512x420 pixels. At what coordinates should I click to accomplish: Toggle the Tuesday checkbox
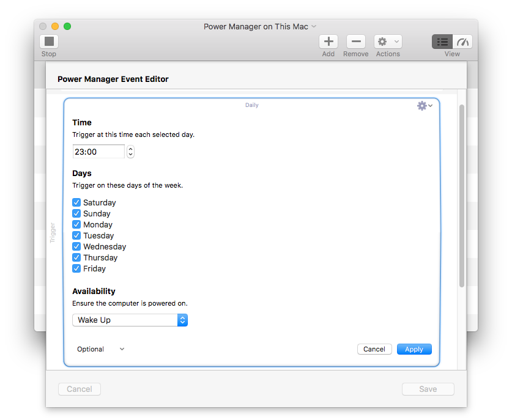pos(76,235)
